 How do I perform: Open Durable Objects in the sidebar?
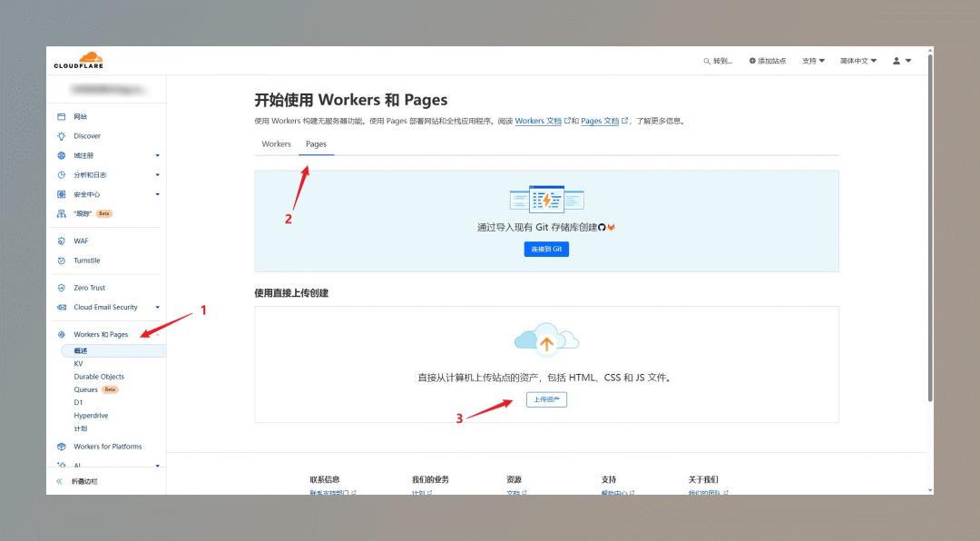point(99,377)
